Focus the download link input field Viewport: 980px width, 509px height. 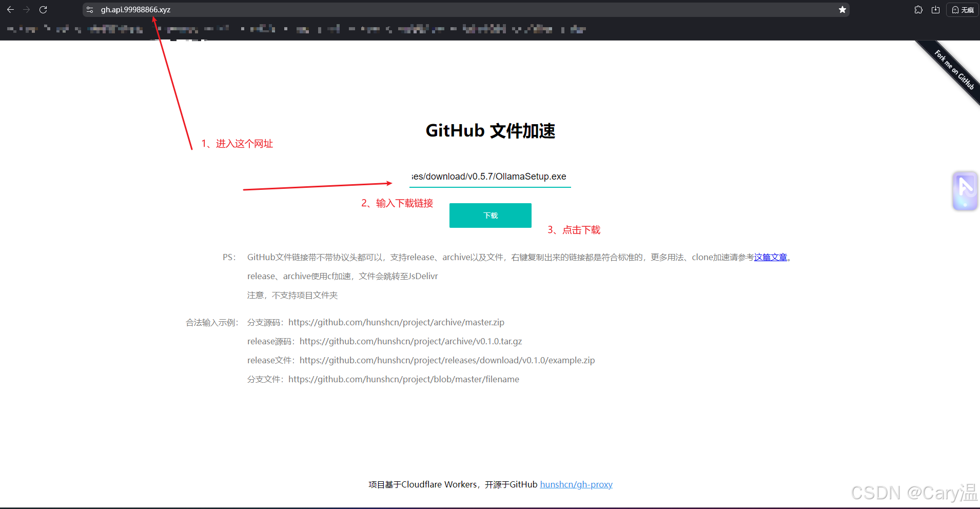point(490,177)
